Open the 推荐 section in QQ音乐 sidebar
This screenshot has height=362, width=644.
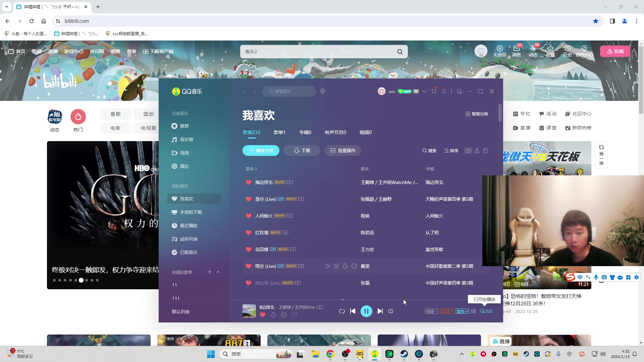pos(180,126)
